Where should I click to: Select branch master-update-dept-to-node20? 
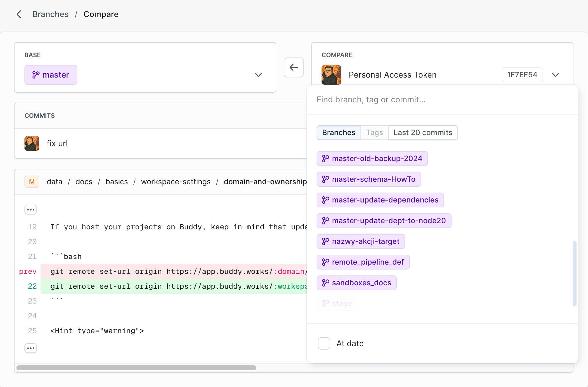click(384, 221)
